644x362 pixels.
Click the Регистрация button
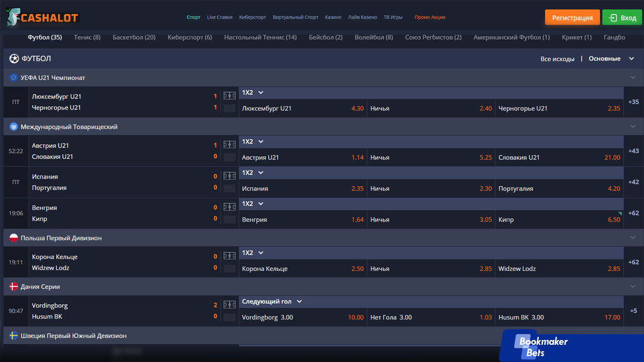[x=572, y=18]
